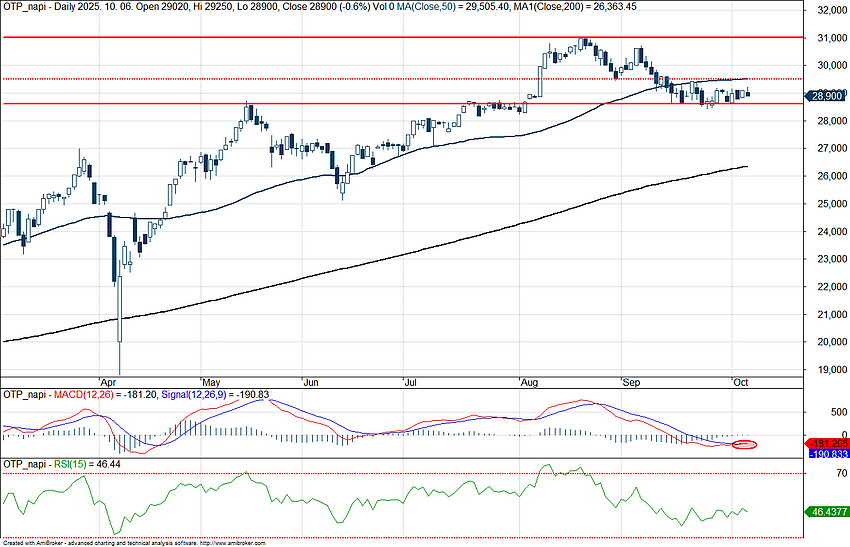Click the green RSI value tag 46.4377

[827, 511]
